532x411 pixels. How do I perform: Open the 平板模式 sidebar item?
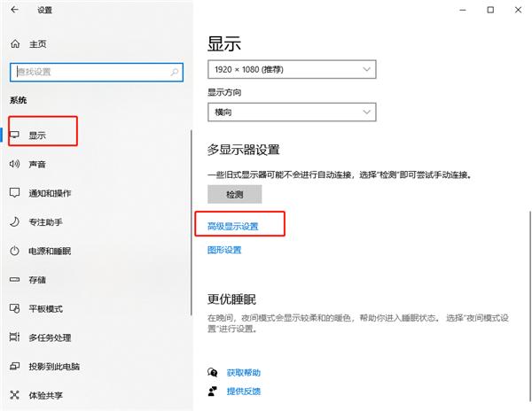[x=97, y=308]
